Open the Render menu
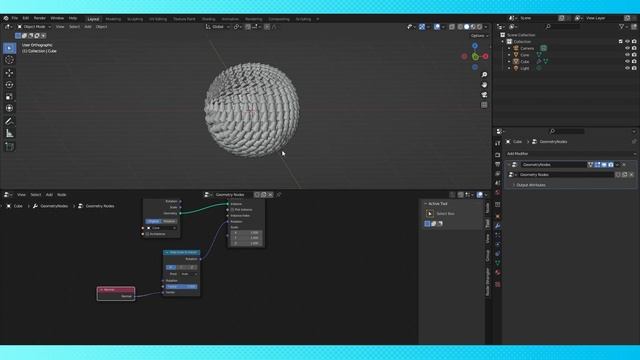This screenshot has width=640, height=360. coord(40,18)
